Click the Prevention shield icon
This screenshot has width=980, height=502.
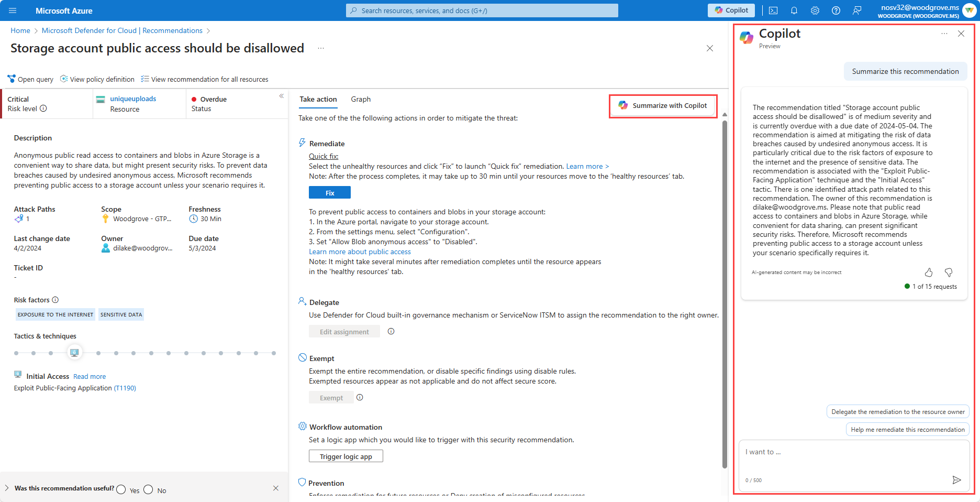coord(302,482)
